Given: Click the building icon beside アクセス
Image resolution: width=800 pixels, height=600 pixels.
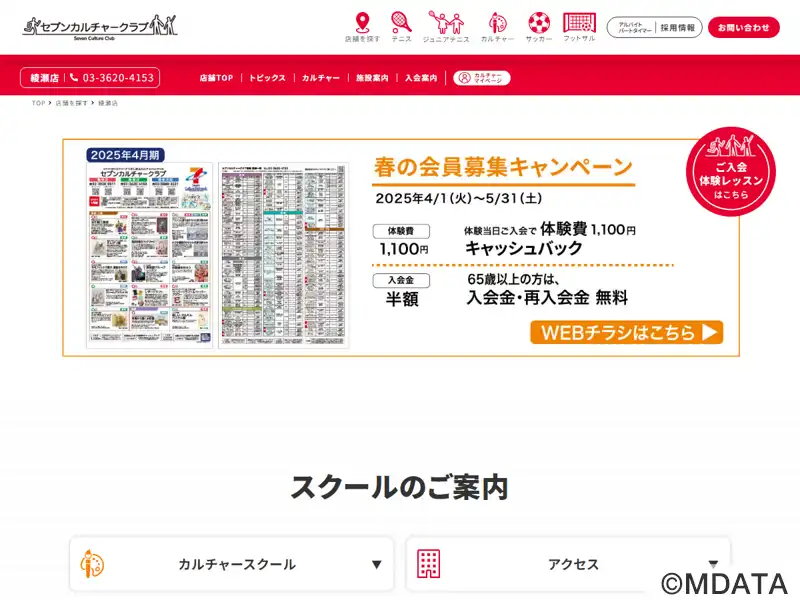Looking at the screenshot, I should pyautogui.click(x=429, y=564).
